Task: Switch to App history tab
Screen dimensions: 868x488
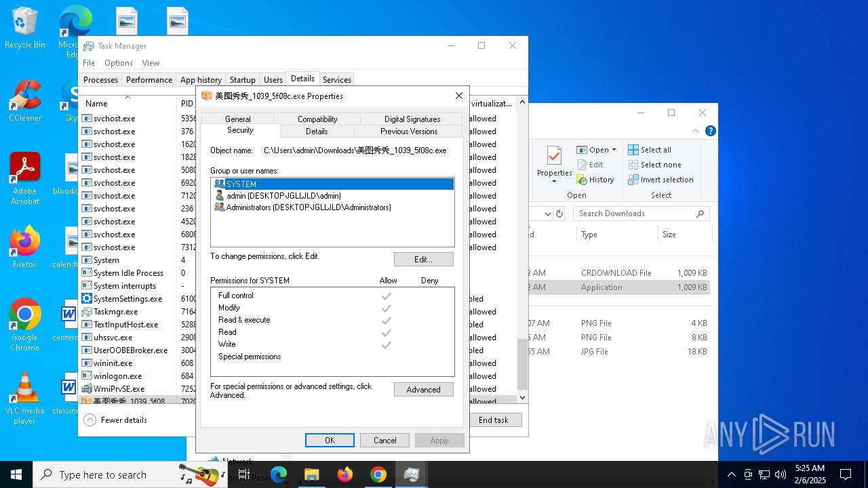Action: 201,79
